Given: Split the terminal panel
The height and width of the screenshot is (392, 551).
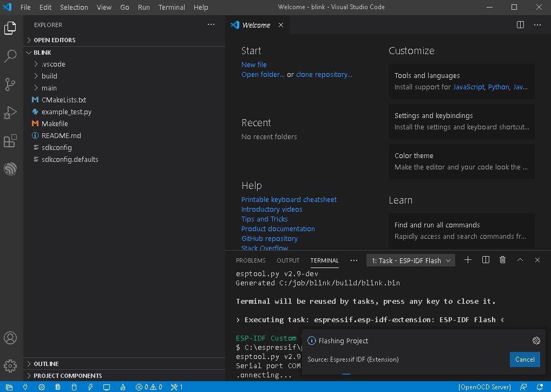Looking at the screenshot, I should point(486,260).
